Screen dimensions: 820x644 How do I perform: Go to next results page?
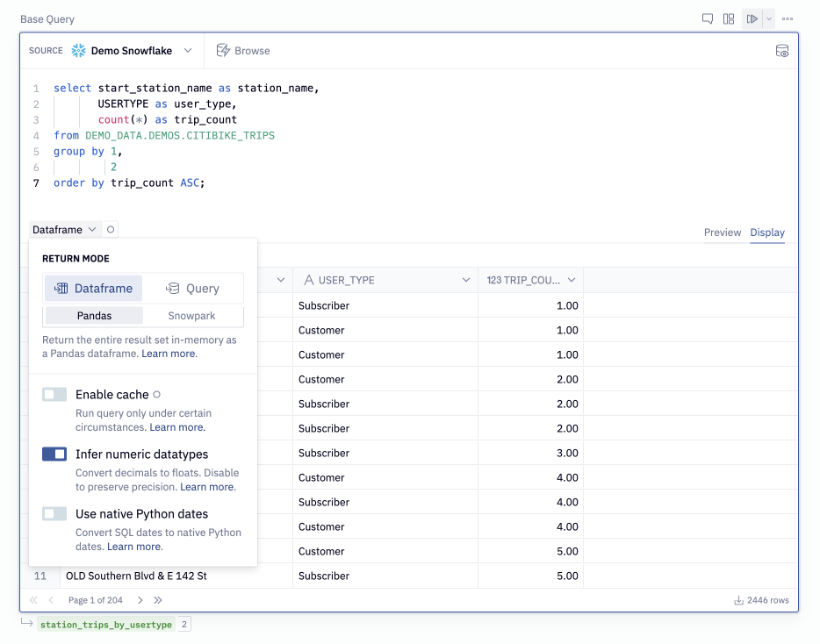tap(140, 600)
